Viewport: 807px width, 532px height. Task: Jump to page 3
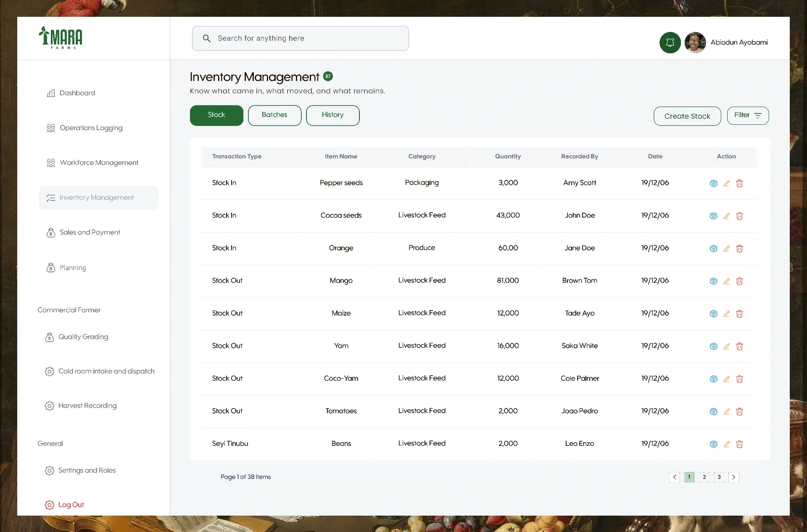click(x=719, y=477)
